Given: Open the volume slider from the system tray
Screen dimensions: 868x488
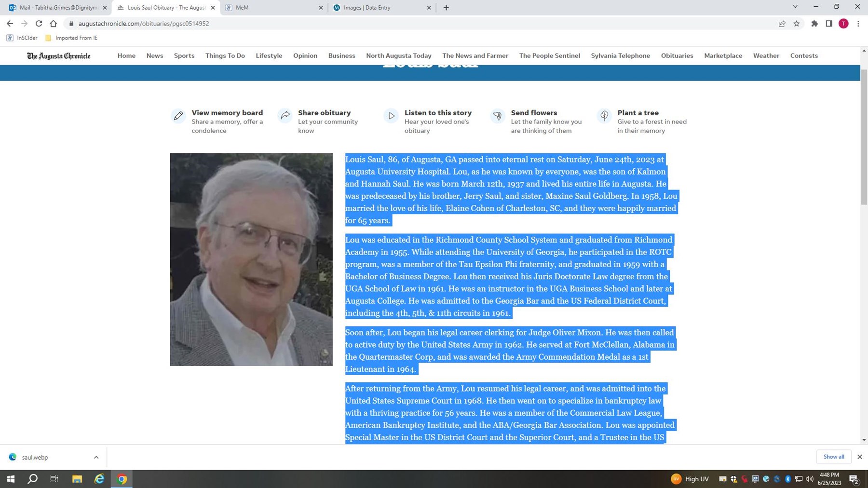Looking at the screenshot, I should tap(809, 479).
